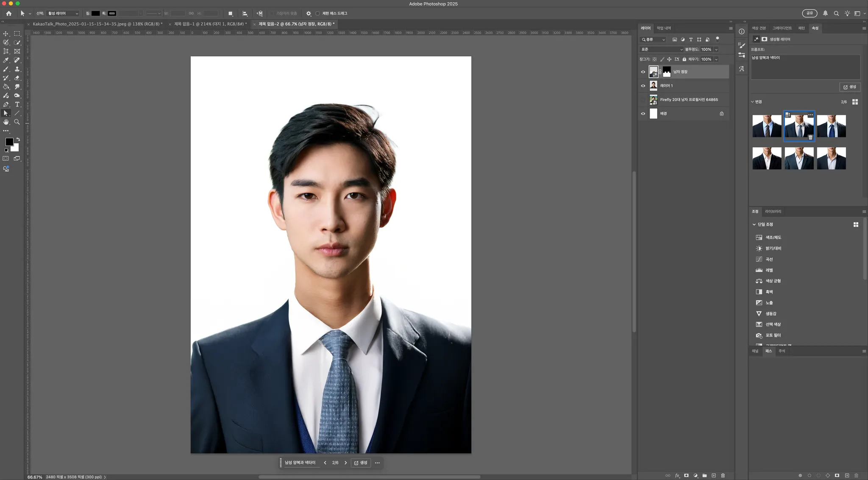Select the Clone Stamp tool
The image size is (868, 480).
17,69
